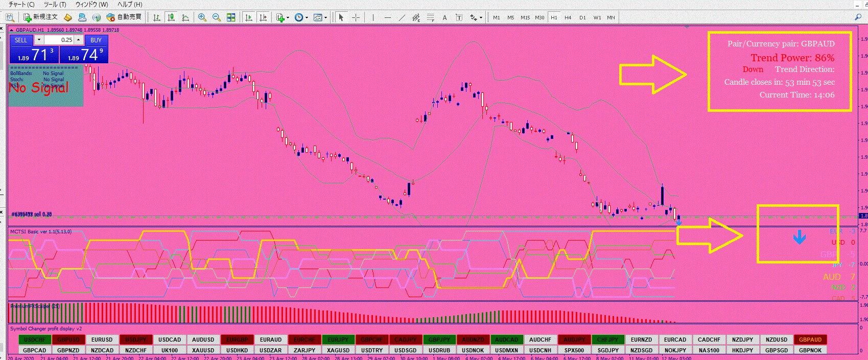868x360 pixels.
Task: Toggle chart auto scroll
Action: [x=249, y=17]
